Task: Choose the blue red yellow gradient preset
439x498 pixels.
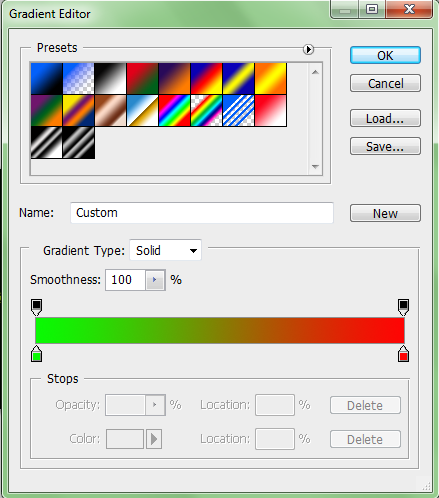Action: (x=206, y=79)
